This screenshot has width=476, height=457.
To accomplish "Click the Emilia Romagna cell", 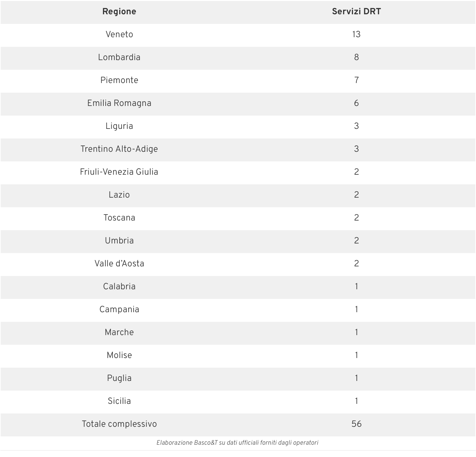I will [x=119, y=103].
